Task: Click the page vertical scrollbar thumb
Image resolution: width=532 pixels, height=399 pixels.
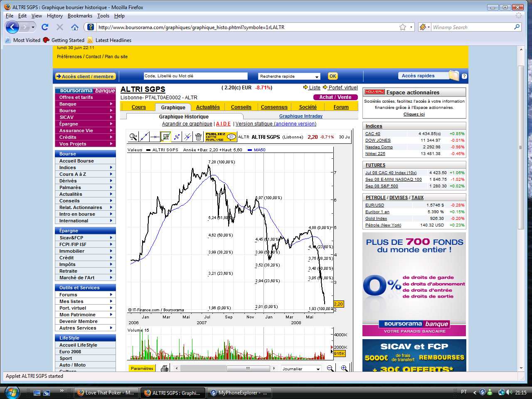Action: coord(521,147)
